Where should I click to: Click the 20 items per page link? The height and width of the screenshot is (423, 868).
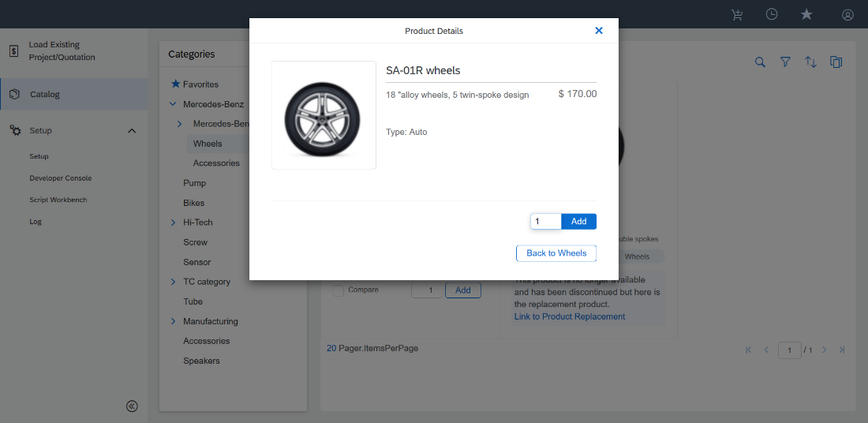coord(331,349)
